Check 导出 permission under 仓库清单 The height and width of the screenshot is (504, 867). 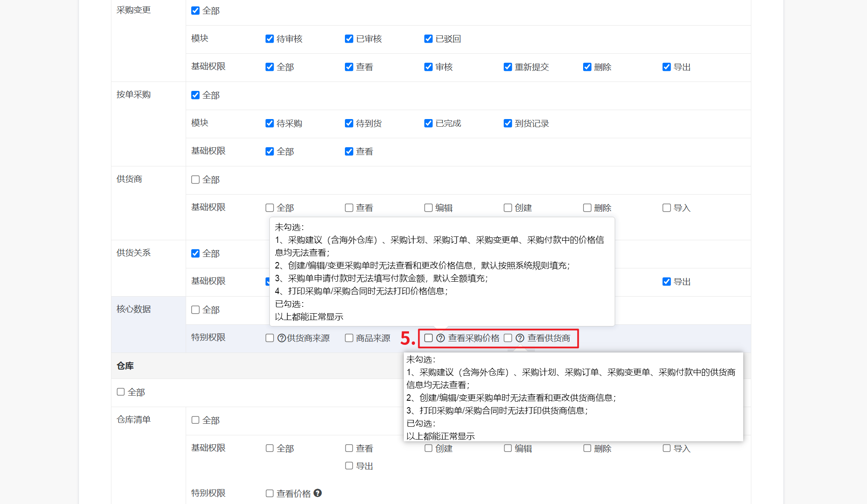[x=349, y=466]
